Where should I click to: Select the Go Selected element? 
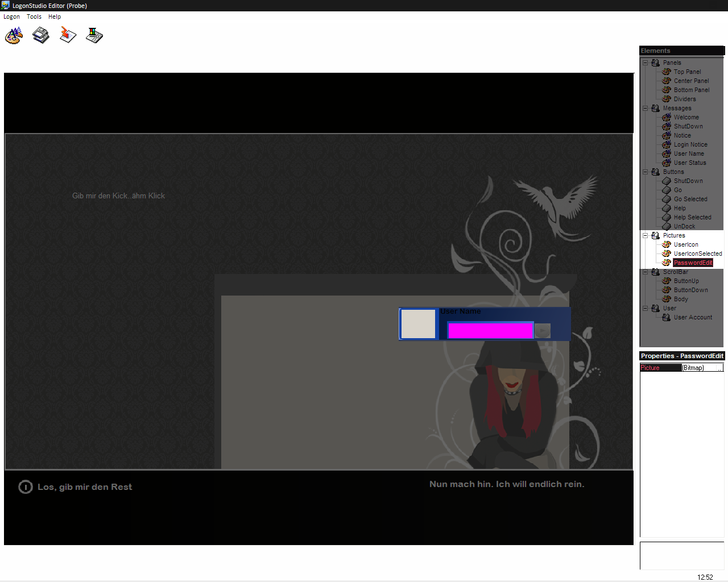690,199
